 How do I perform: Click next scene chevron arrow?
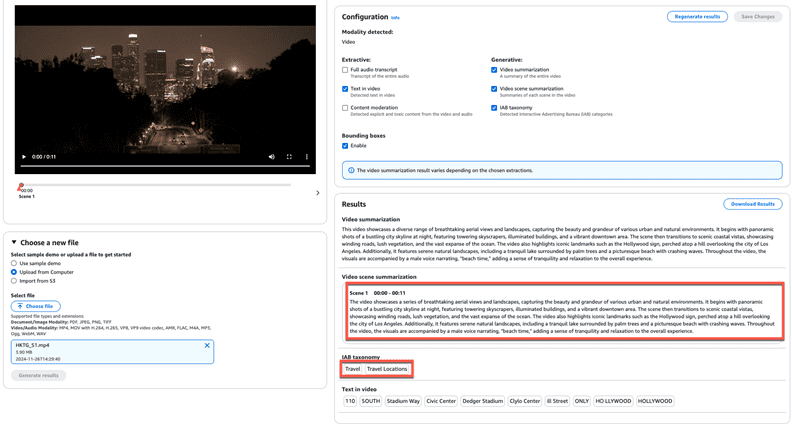point(318,193)
